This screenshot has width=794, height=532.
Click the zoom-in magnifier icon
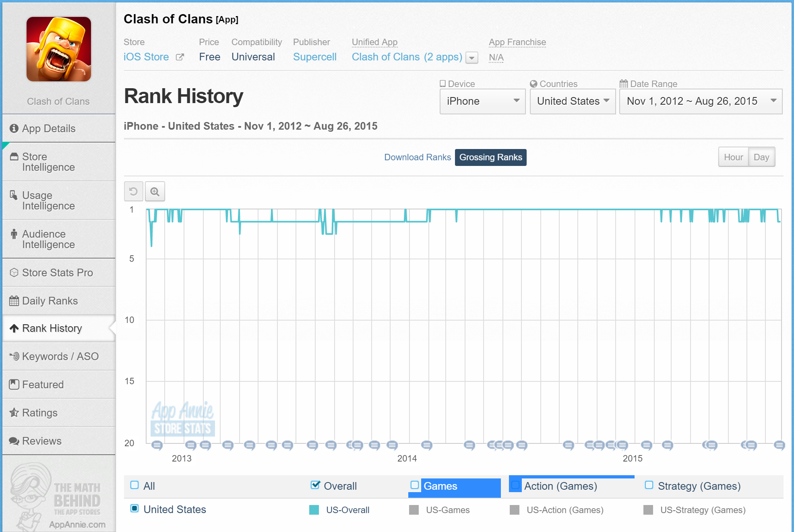155,191
